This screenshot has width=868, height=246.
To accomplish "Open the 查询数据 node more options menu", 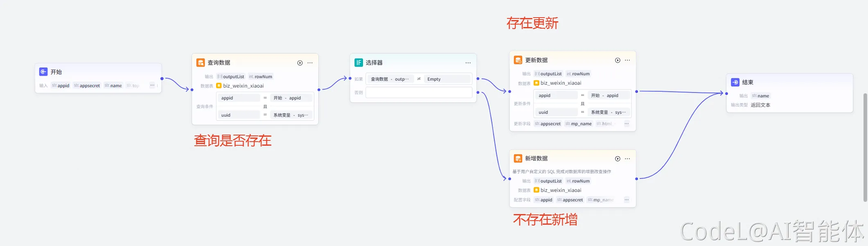I will 310,63.
